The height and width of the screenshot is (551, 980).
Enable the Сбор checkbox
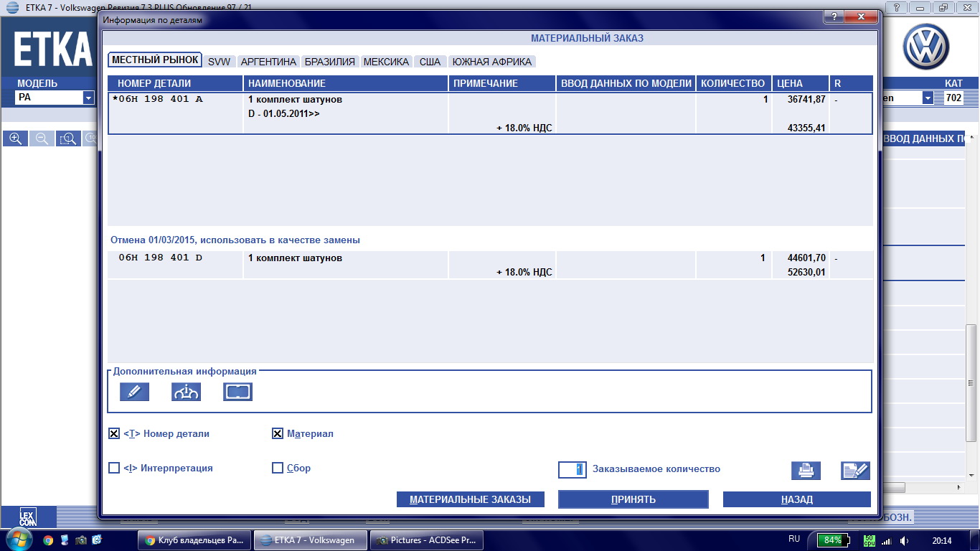pos(278,468)
